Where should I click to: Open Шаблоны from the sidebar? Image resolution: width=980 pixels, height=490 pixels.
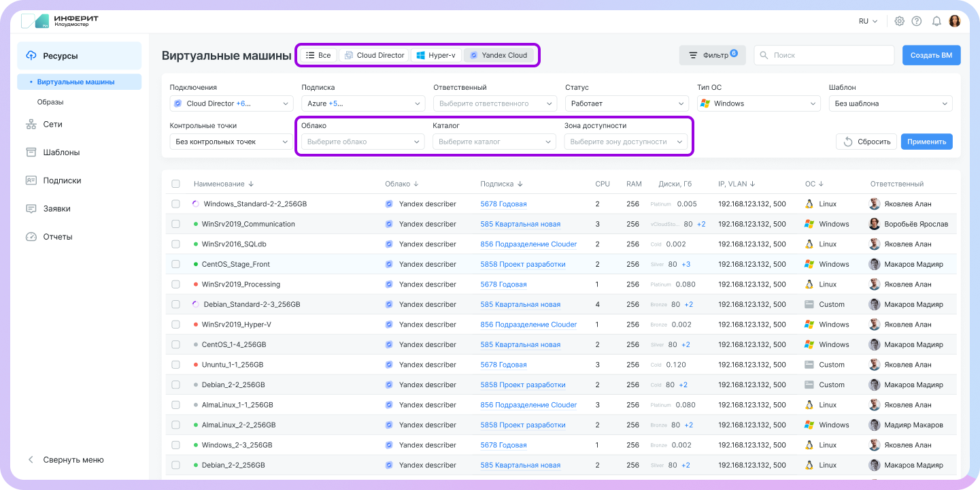[x=61, y=152]
